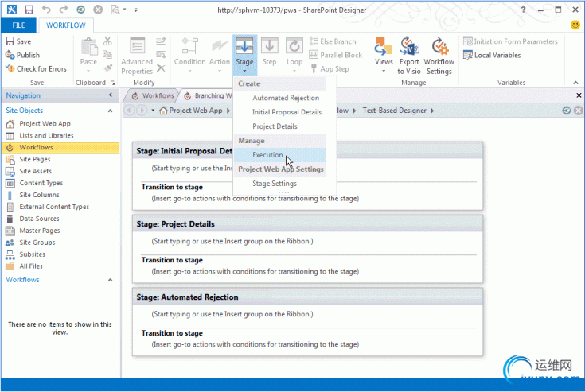The width and height of the screenshot is (585, 392).
Task: Insert a Step from the ribbon
Action: click(x=269, y=52)
